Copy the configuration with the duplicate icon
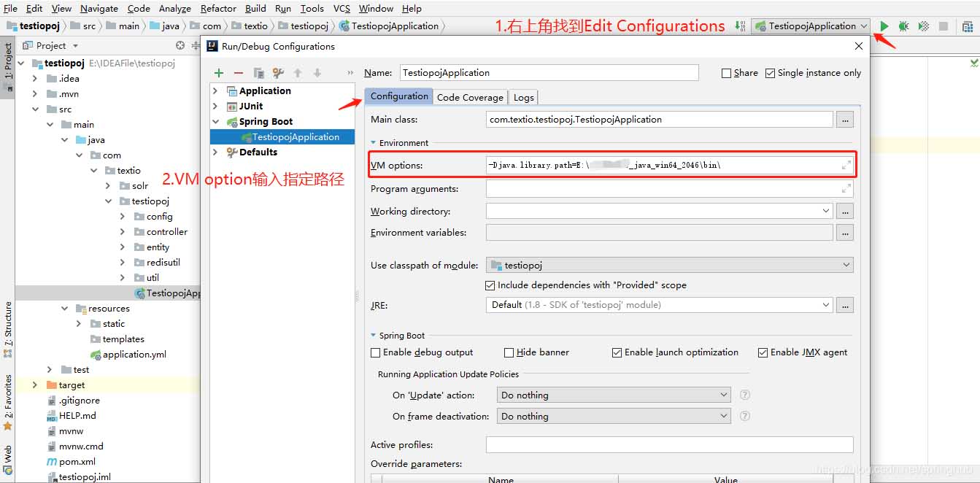Image resolution: width=980 pixels, height=483 pixels. coord(258,73)
